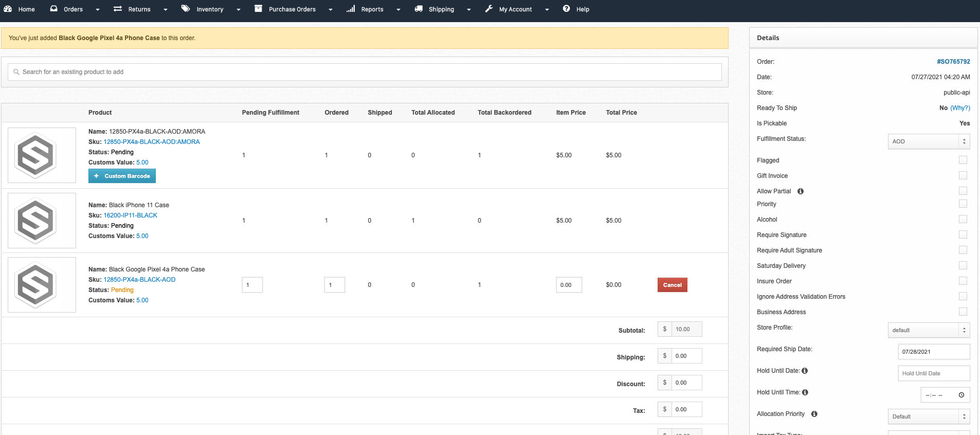Viewport: 980px width, 435px height.
Task: Click the Hold Until Date field
Action: point(934,373)
